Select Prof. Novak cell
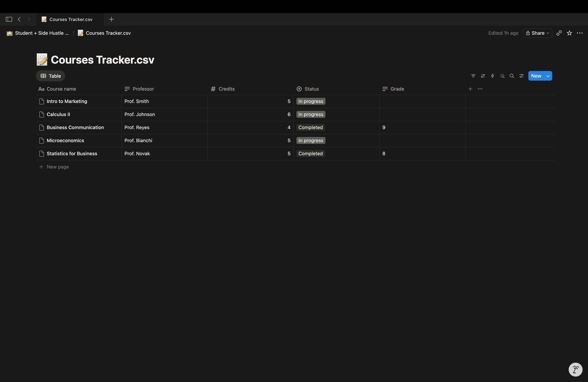 [x=164, y=154]
